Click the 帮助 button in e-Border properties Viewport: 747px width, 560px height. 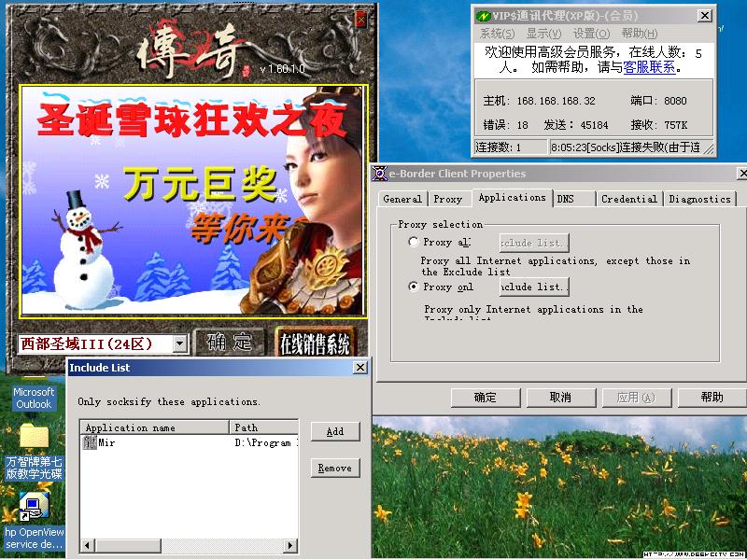(x=712, y=398)
